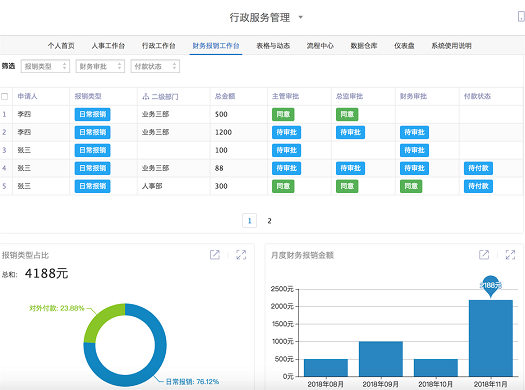Select the 财务报销工作台 tab
This screenshot has height=390, width=525.
click(216, 46)
